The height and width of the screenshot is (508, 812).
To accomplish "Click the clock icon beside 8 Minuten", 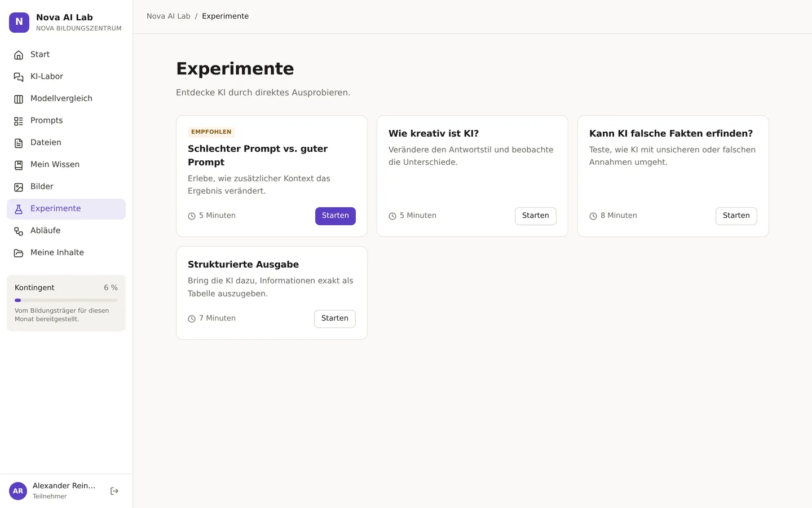I will (x=593, y=216).
